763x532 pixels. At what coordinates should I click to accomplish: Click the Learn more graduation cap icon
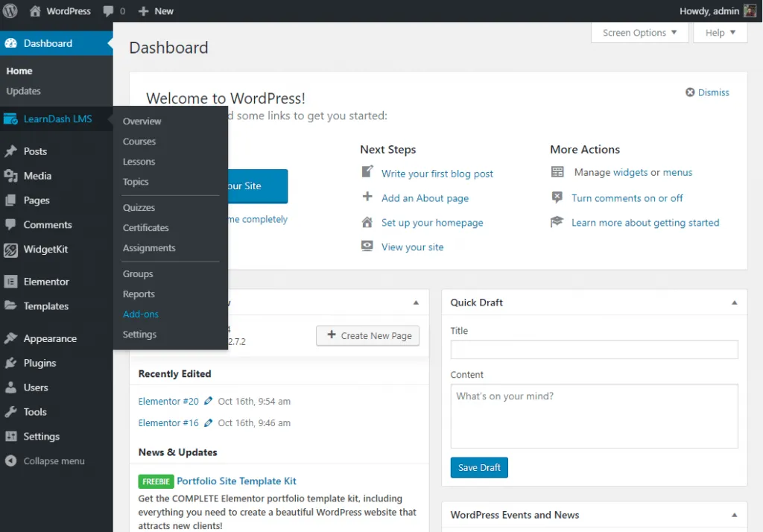click(557, 222)
